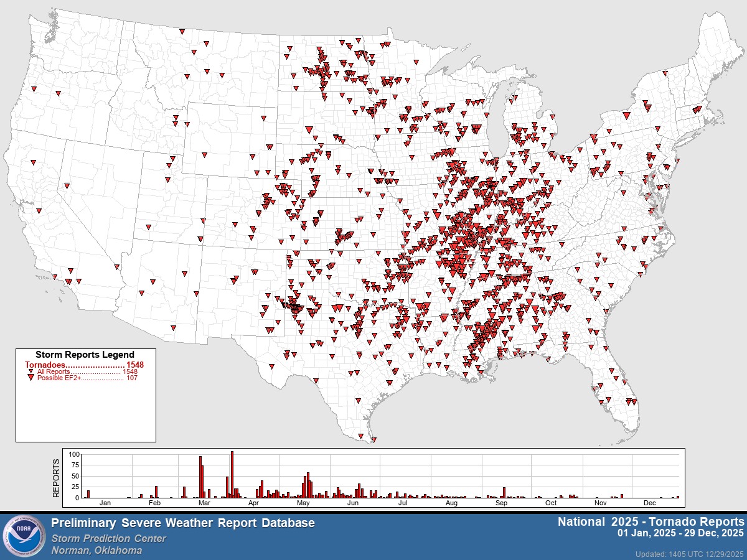Select the tornado marker in Nevada

pos(67,186)
